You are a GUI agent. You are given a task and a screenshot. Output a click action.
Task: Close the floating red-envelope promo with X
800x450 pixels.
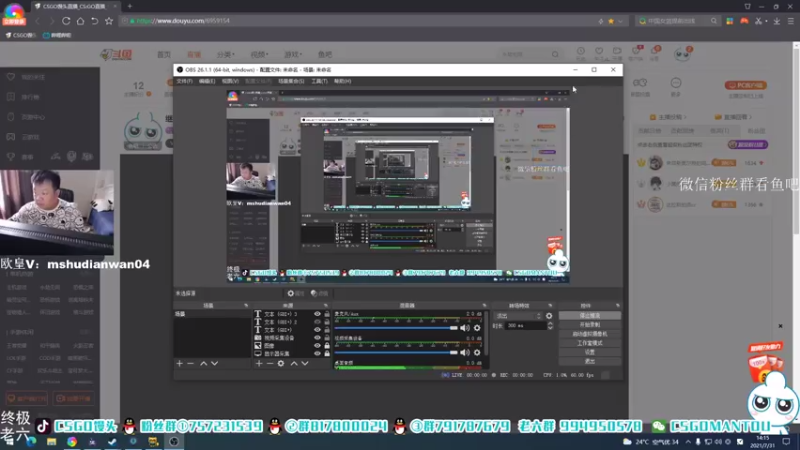[x=780, y=326]
